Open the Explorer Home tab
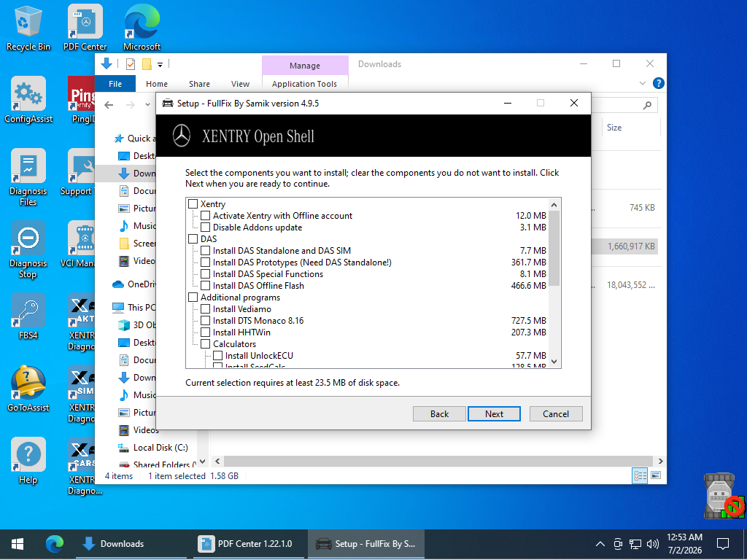Screen dimensions: 747x560 (157, 84)
